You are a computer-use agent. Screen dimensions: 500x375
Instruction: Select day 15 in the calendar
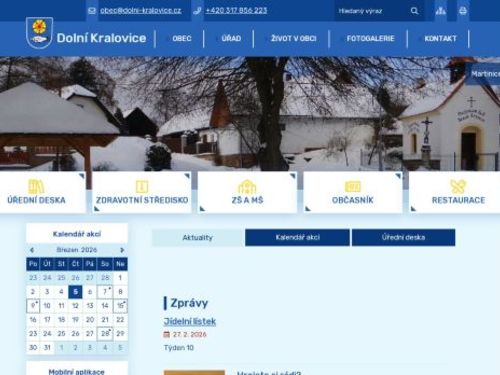[x=120, y=306]
